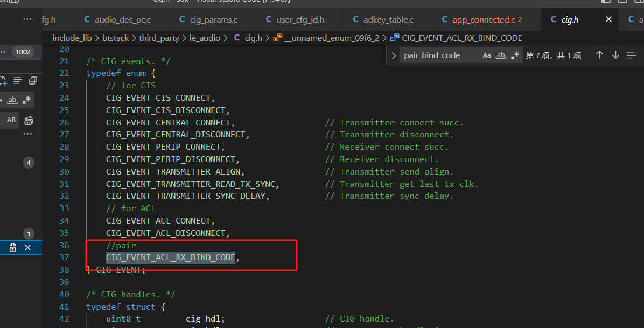644x328 pixels.
Task: Toggle sidebar search Match Whole Word
Action: point(13,100)
